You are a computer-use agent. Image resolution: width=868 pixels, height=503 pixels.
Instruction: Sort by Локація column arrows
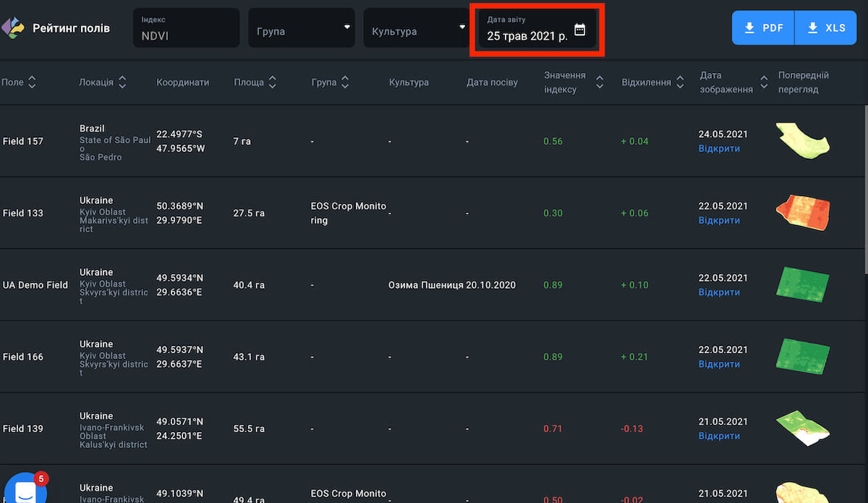click(122, 83)
